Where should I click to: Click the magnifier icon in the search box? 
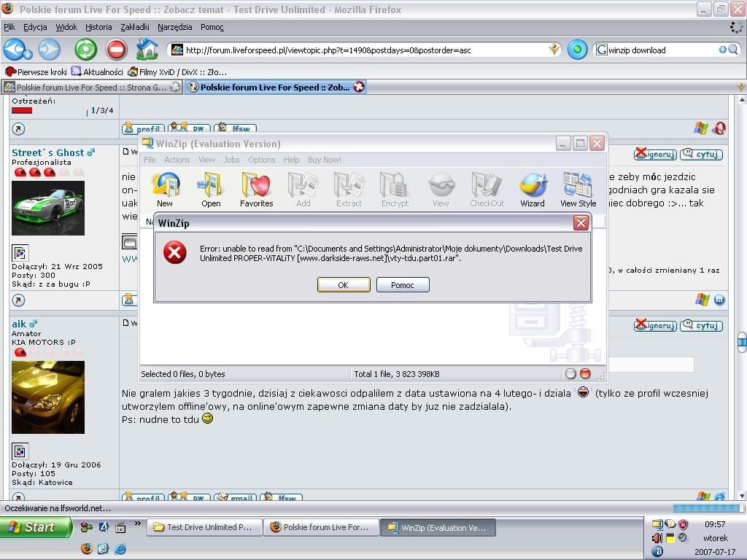[x=733, y=50]
